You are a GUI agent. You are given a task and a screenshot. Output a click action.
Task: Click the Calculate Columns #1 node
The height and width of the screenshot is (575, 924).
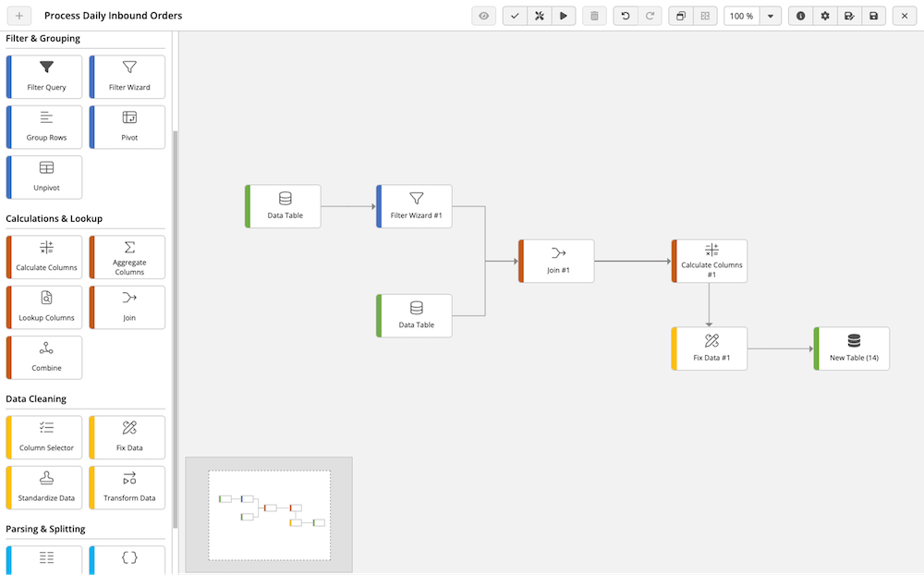click(710, 261)
